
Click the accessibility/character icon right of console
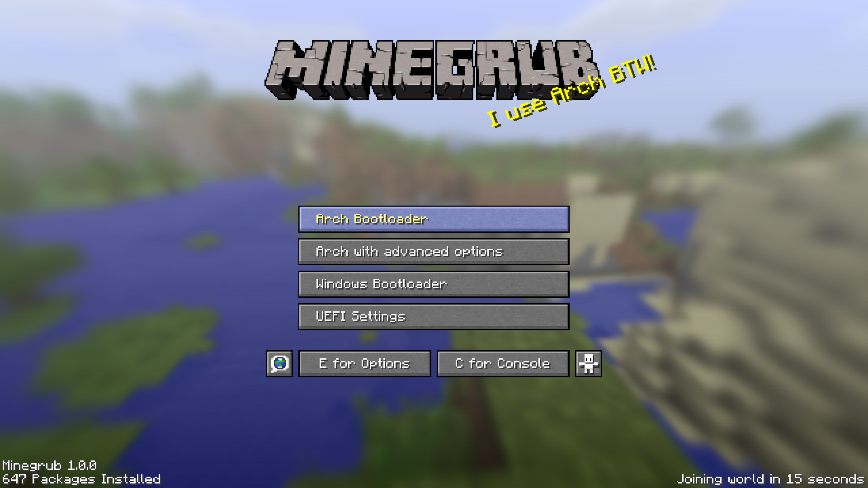588,363
